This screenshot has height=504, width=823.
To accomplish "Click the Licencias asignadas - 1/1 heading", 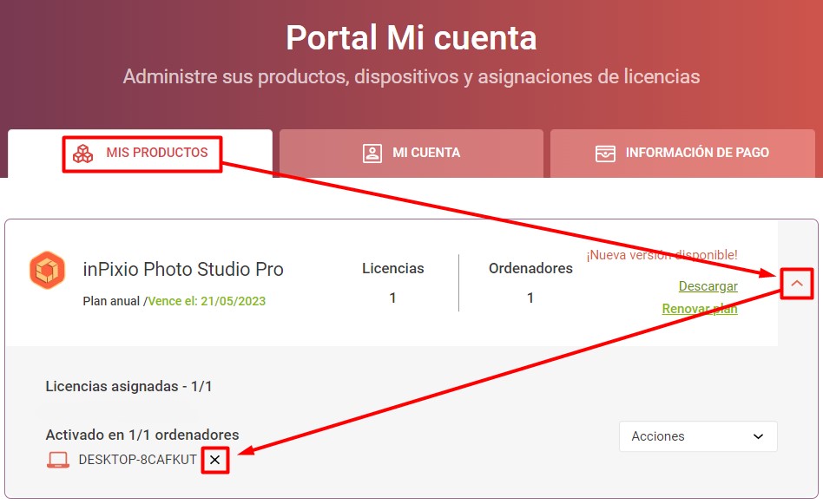I will click(128, 387).
